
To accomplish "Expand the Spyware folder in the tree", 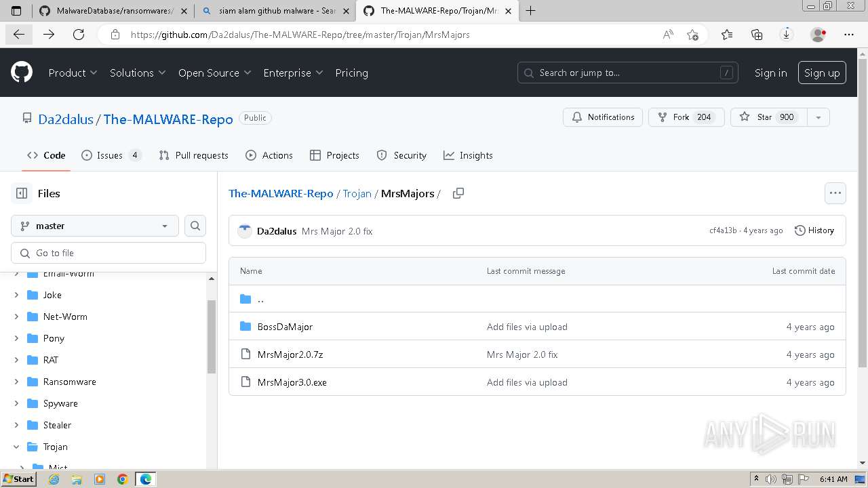I will pyautogui.click(x=16, y=403).
